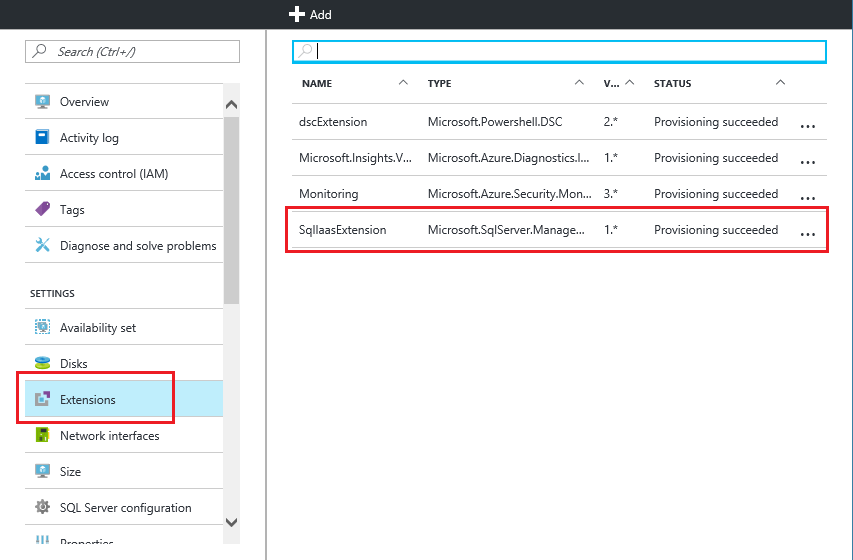Screen dimensions: 853x560
Task: Click version 3.* of Monitoring
Action: 610,193
